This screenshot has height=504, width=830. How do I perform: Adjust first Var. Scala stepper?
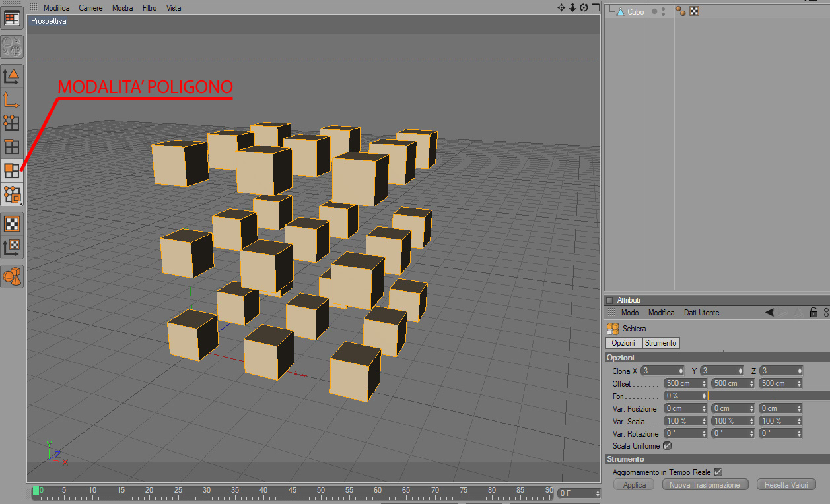(704, 421)
